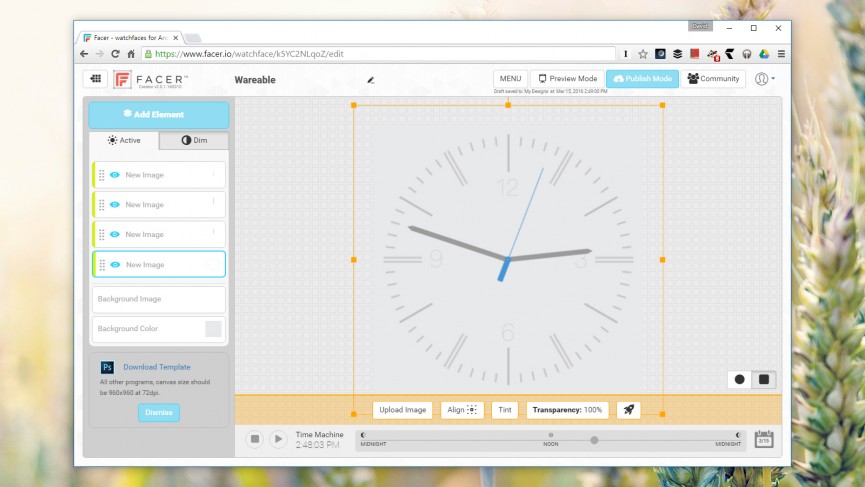The image size is (865, 487).
Task: Click the pencil icon to rename Wareable
Action: (x=371, y=80)
